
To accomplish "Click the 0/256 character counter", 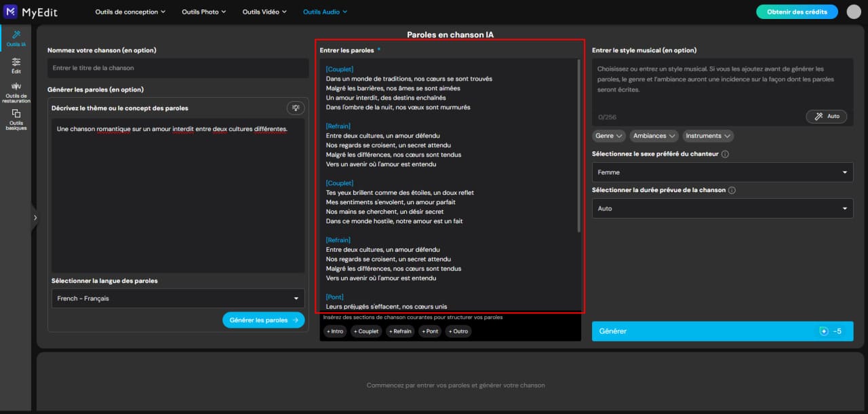I will click(x=606, y=117).
